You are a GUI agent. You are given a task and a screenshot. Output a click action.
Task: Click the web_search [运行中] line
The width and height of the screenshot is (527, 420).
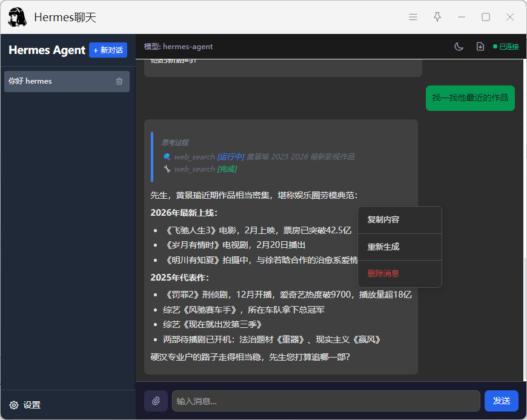click(259, 157)
